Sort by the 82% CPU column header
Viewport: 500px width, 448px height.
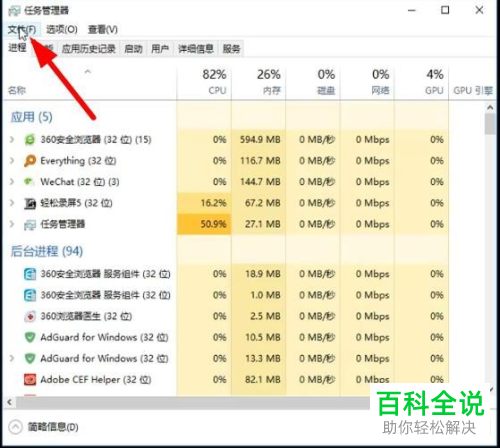point(204,83)
